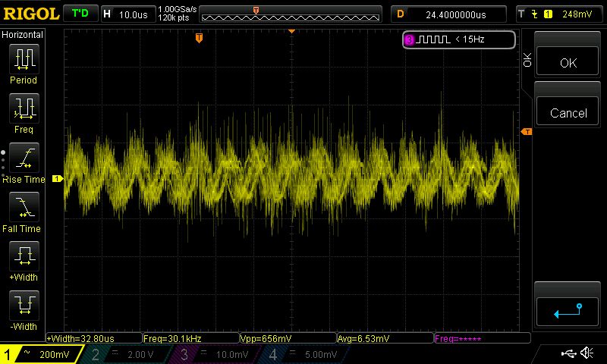Viewport: 607px width, 364px height.
Task: Toggle channel 1 200mV tab
Action: coord(40,354)
